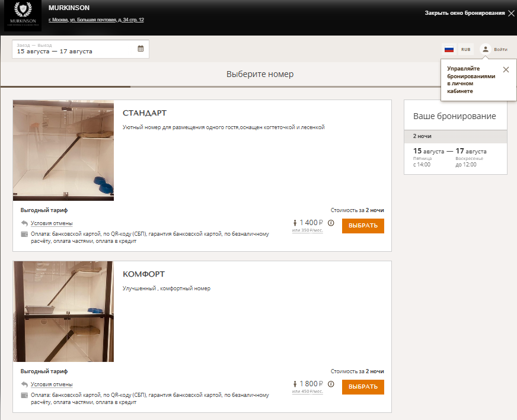The height and width of the screenshot is (420, 517).
Task: Close the personal account tooltip
Action: tap(506, 69)
